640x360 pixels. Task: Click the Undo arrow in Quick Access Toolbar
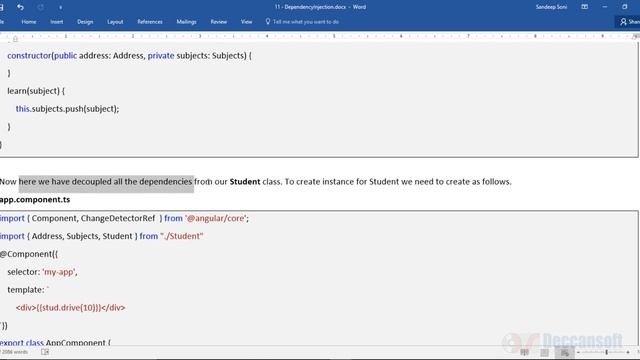click(x=20, y=7)
